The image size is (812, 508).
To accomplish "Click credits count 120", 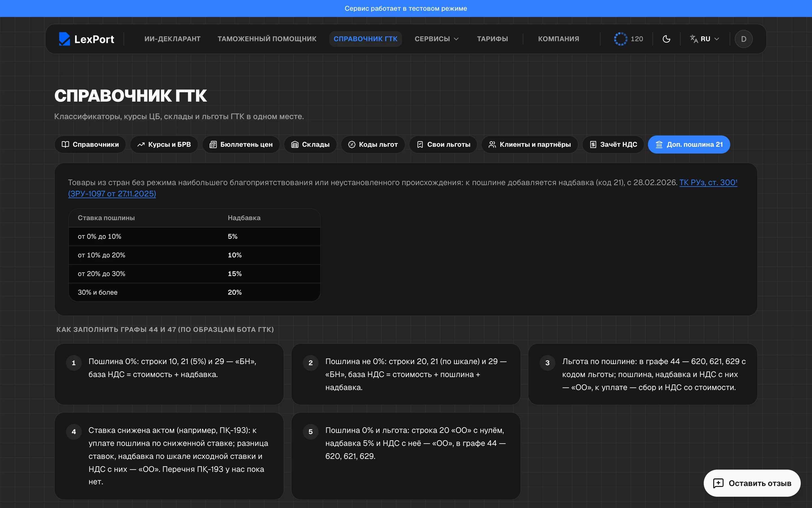I will coord(637,39).
